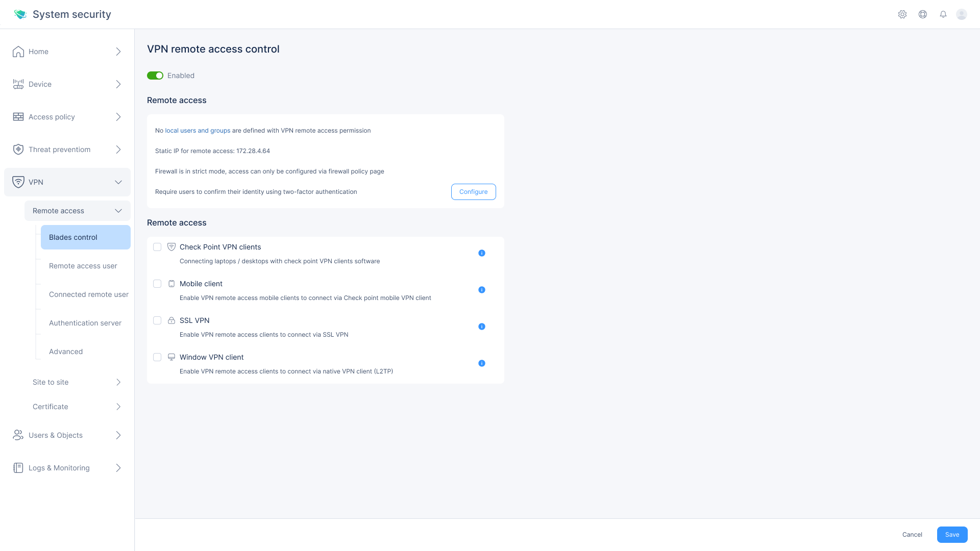980x551 pixels.
Task: Click the settings gear icon in header
Action: point(902,14)
